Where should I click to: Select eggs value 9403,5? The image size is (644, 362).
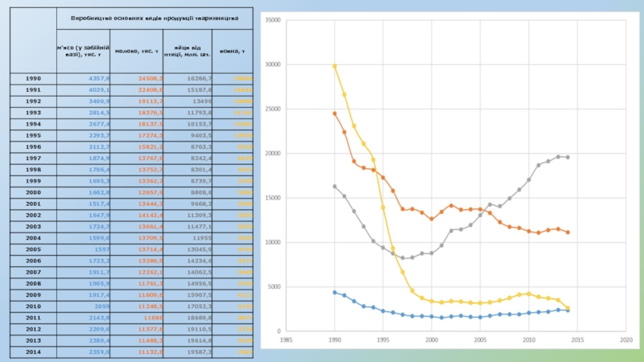(x=201, y=135)
